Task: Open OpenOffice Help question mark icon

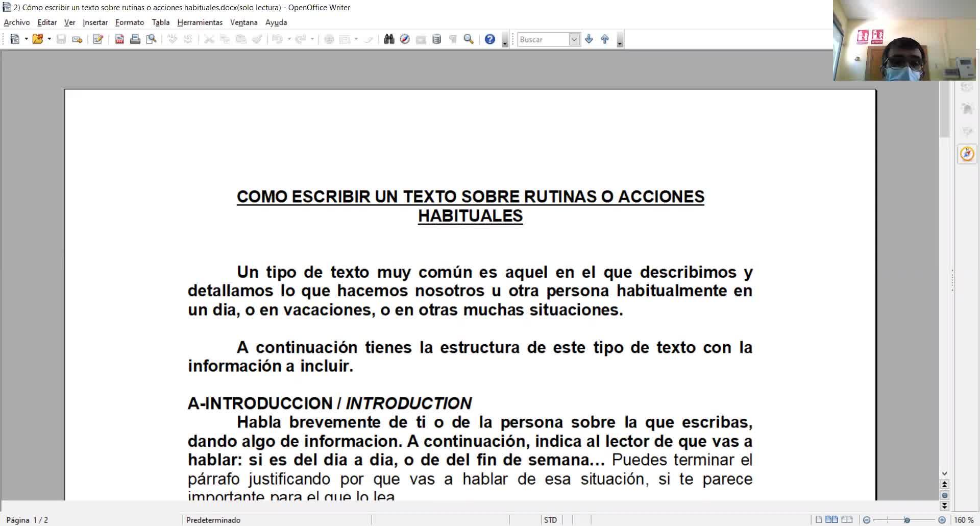Action: point(490,39)
